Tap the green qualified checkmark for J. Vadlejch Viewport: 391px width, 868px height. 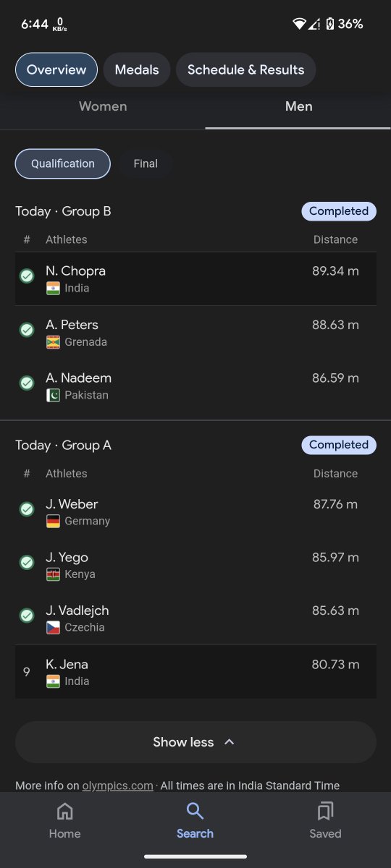point(27,616)
